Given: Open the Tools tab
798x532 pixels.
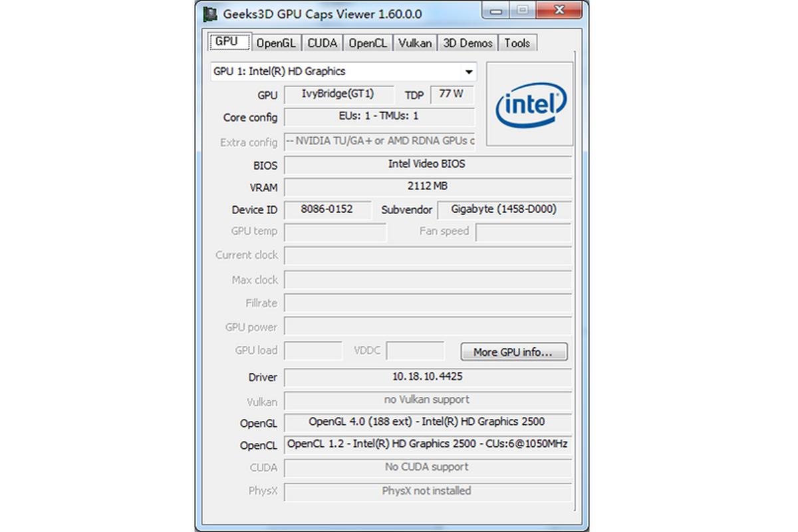Looking at the screenshot, I should click(517, 43).
